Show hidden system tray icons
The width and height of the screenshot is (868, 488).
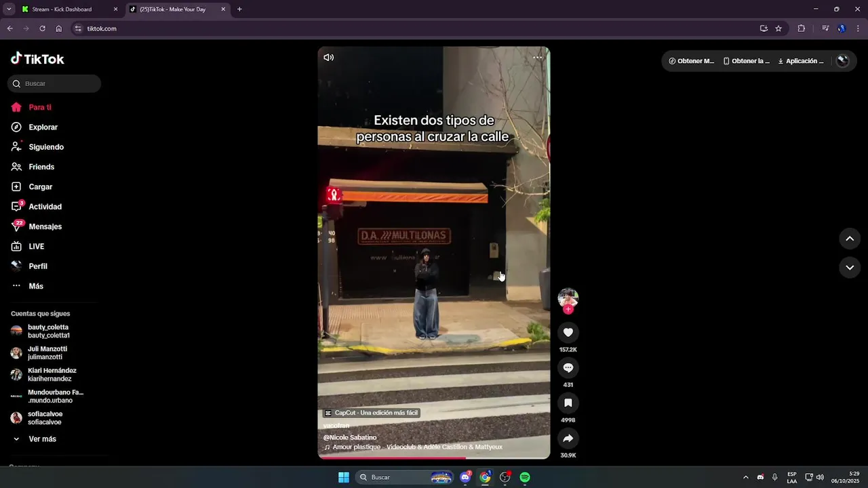(746, 477)
